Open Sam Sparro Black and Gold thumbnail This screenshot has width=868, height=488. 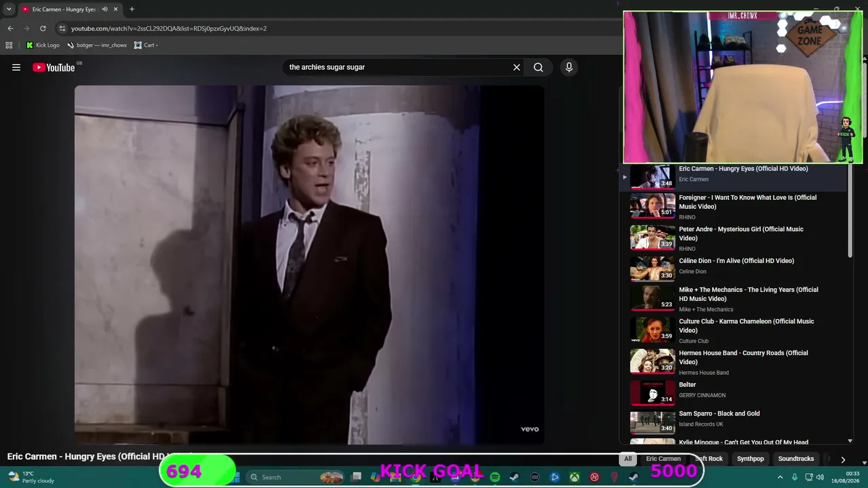coord(652,423)
